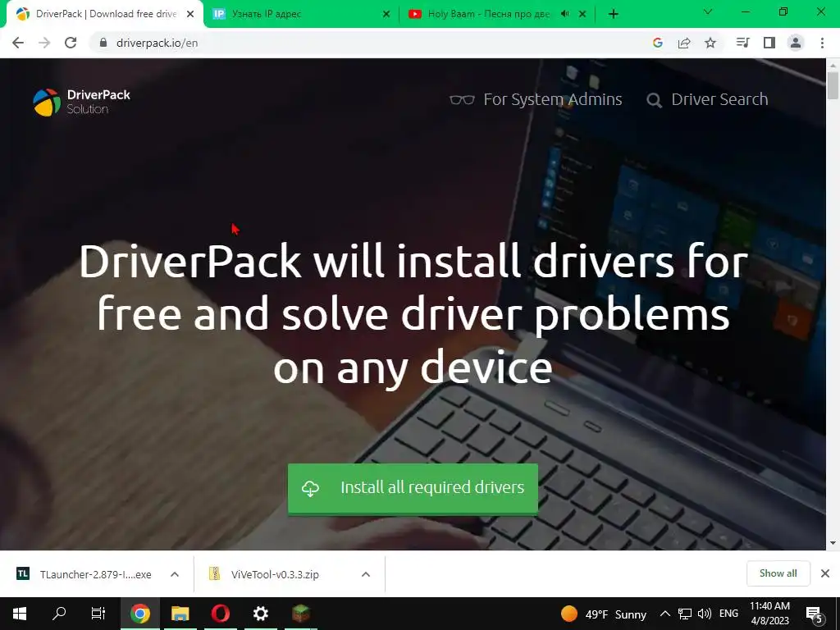Go forward with the browser forward arrow
The width and height of the screenshot is (840, 630).
coord(44,43)
